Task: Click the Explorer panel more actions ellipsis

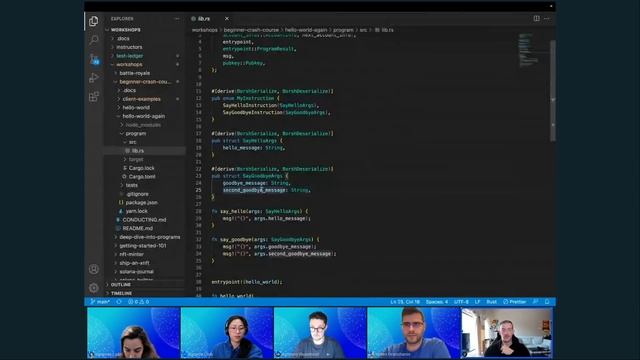Action: click(x=177, y=19)
